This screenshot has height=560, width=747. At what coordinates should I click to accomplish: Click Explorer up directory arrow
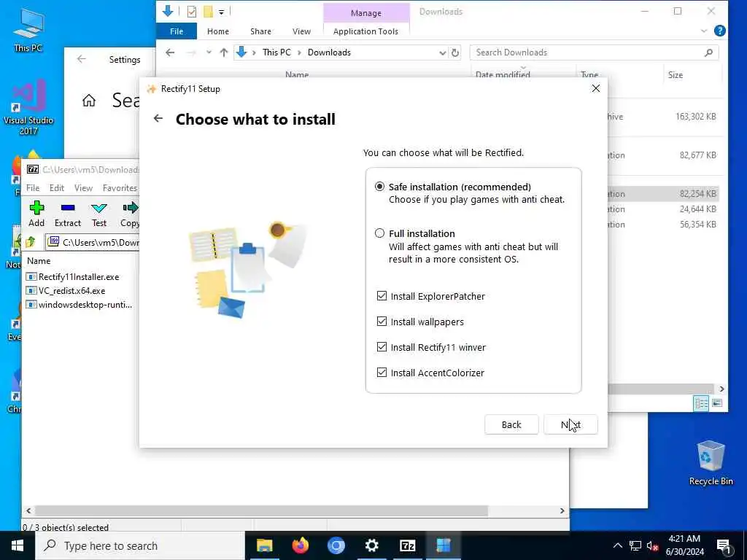click(x=224, y=52)
